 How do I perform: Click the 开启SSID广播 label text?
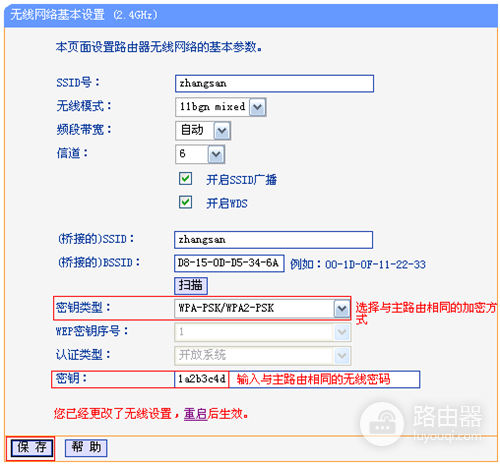click(x=241, y=180)
